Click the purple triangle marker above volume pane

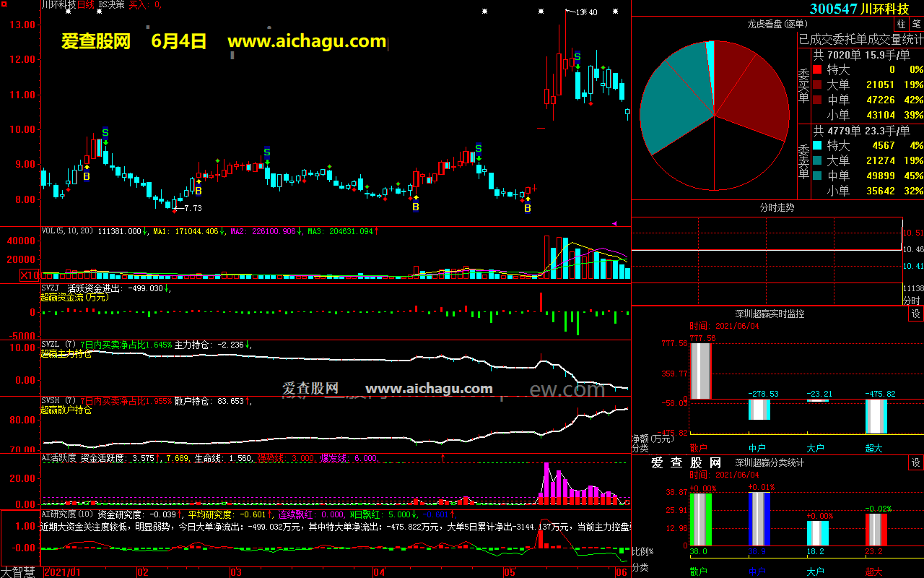coord(614,224)
